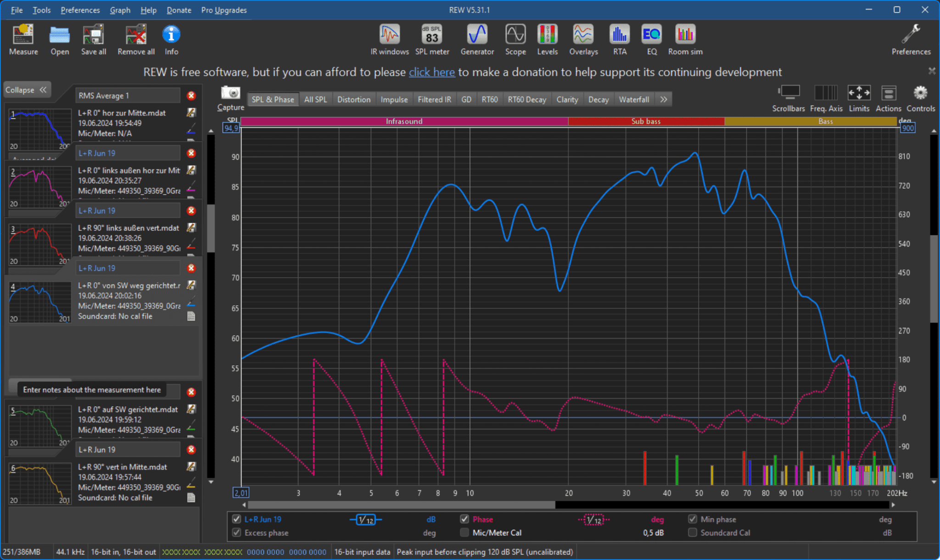Click the SPL axis top value 94,9
This screenshot has height=560, width=940.
pyautogui.click(x=231, y=128)
